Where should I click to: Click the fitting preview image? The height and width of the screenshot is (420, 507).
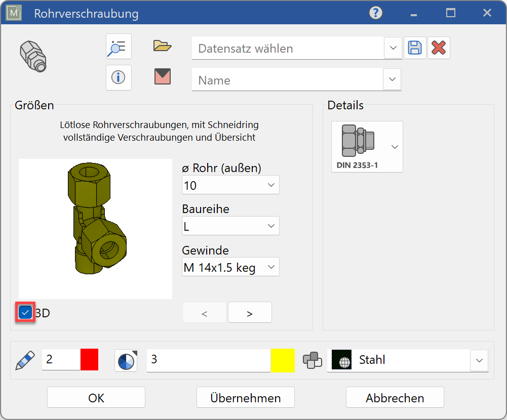click(x=95, y=229)
